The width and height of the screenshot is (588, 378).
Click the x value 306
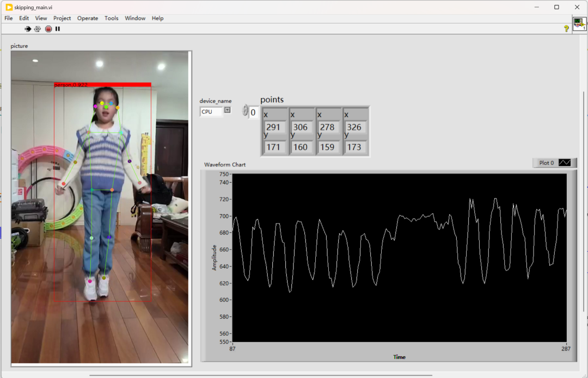[x=302, y=127]
